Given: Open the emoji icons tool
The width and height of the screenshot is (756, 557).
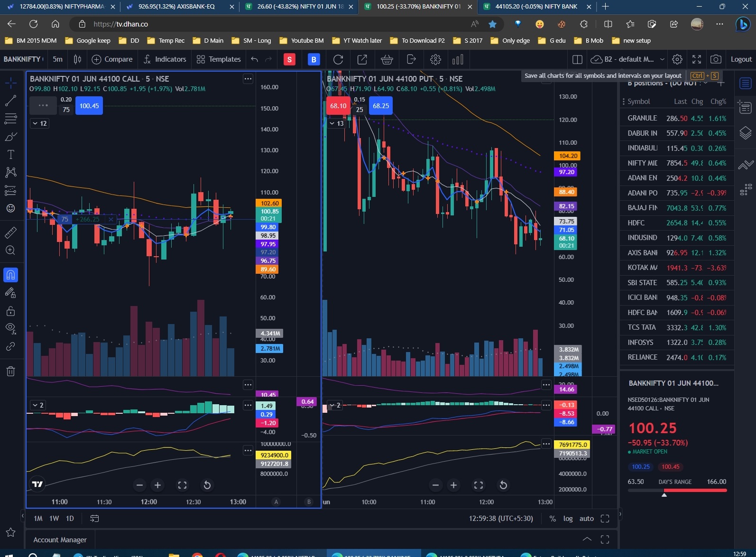Looking at the screenshot, I should point(10,208).
